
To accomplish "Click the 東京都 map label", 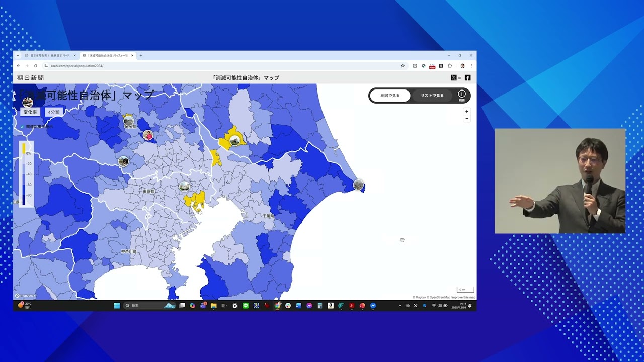I will 148,192.
